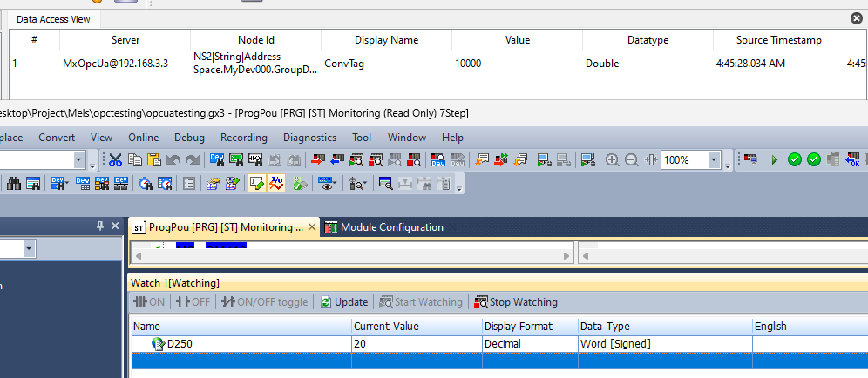Open the combo box dropdown left of Cut
868x378 pixels.
[x=78, y=160]
